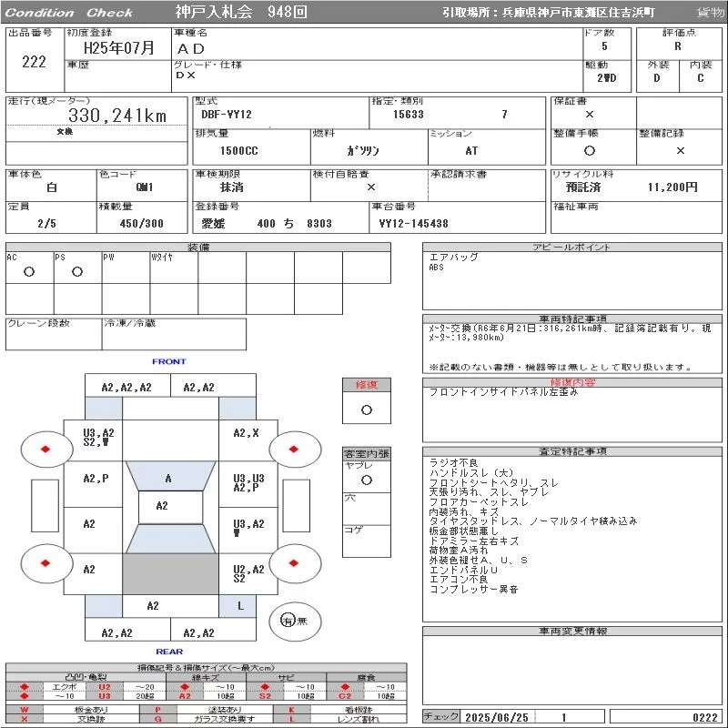The image size is (728, 728).
Task: Click the A2,A2,A2 front bumper damage code
Action: point(126,388)
